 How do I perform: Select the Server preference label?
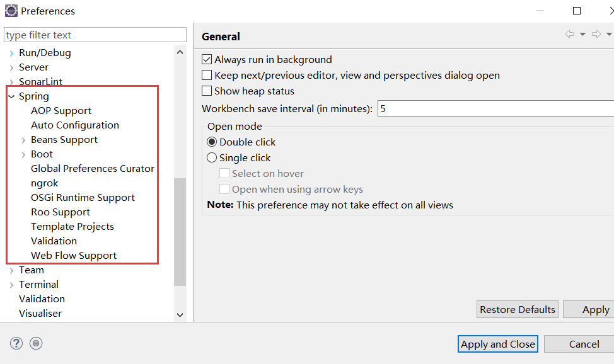pyautogui.click(x=33, y=67)
